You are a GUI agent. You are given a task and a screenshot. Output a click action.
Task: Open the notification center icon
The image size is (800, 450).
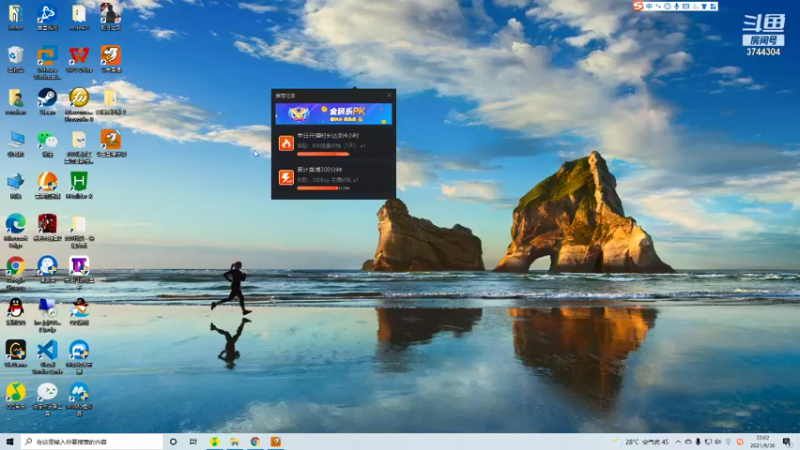787,442
